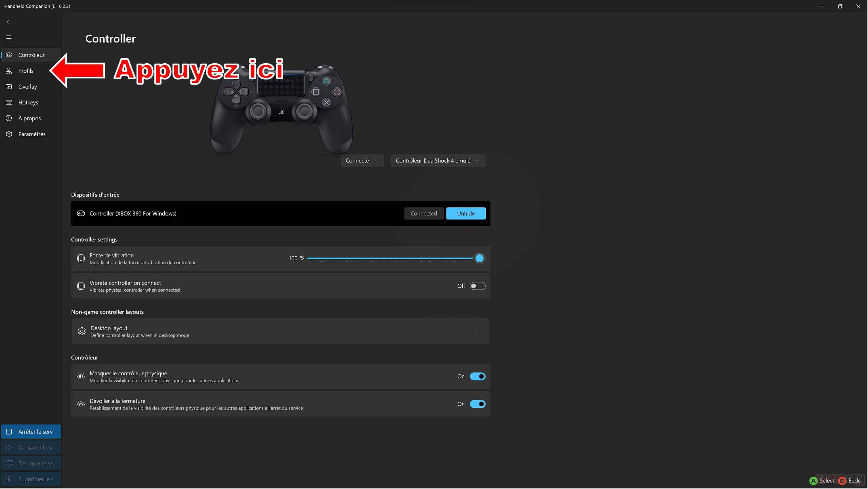868x489 pixels.
Task: Click the Paramètres gear icon
Action: pyautogui.click(x=9, y=134)
